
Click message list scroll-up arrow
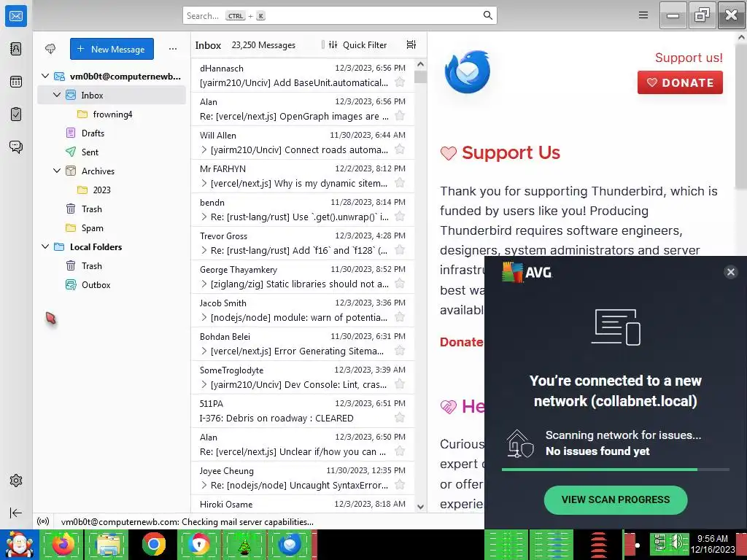point(420,64)
